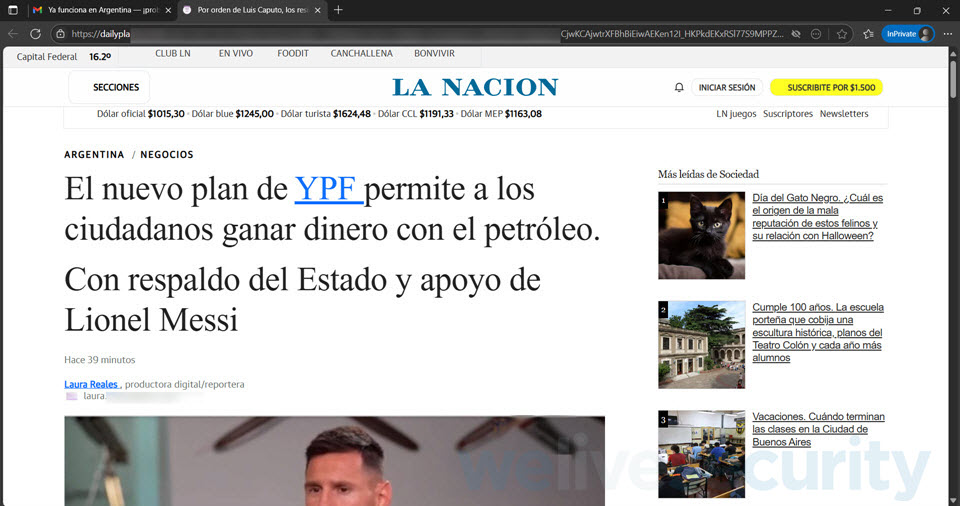Open "Vacaciones. Cuándo terminan las clases" link

[x=819, y=429]
